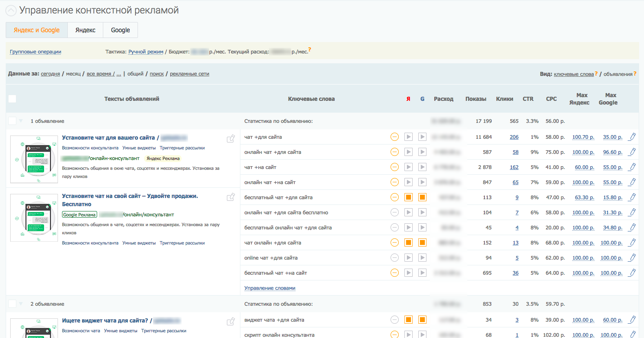Click the help question mark next to 'объявления'

tap(635, 74)
